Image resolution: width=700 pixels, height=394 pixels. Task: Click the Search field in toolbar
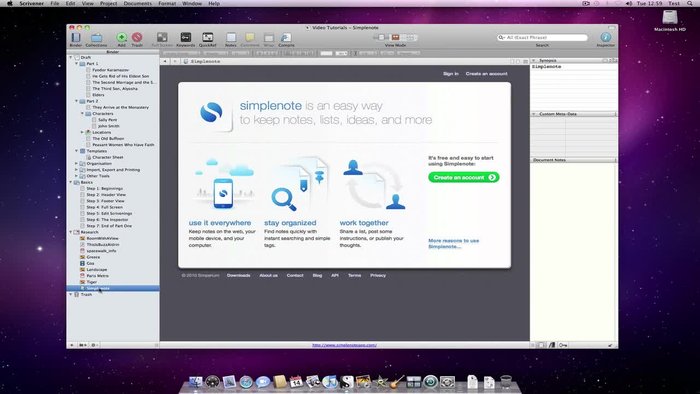coord(542,37)
